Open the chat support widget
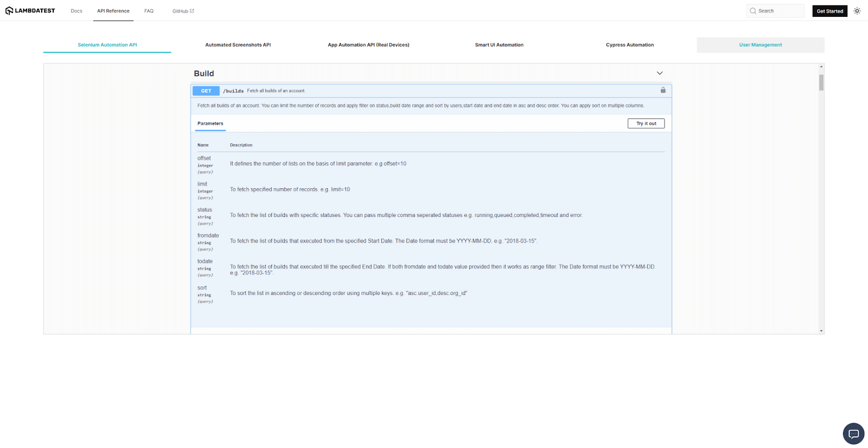The height and width of the screenshot is (448, 868). click(x=853, y=433)
